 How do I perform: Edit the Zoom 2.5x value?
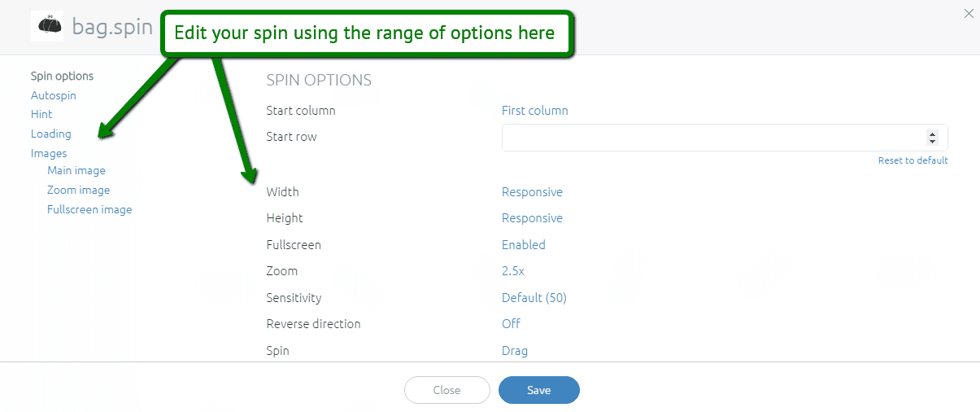(x=513, y=270)
